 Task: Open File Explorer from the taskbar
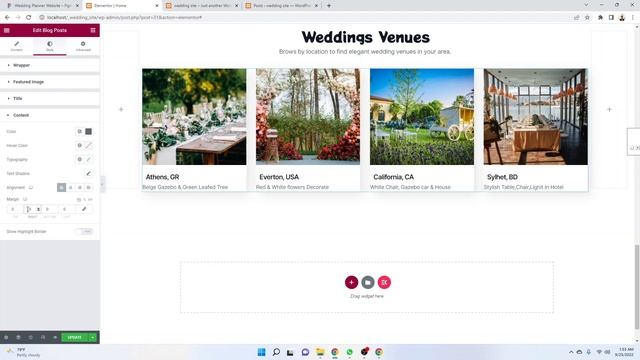pos(320,352)
